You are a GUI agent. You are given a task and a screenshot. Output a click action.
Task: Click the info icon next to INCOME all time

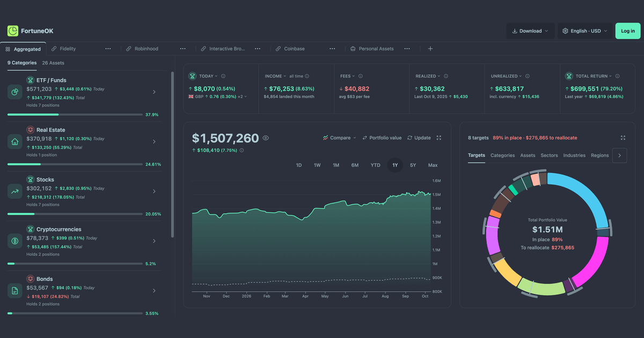coord(307,76)
